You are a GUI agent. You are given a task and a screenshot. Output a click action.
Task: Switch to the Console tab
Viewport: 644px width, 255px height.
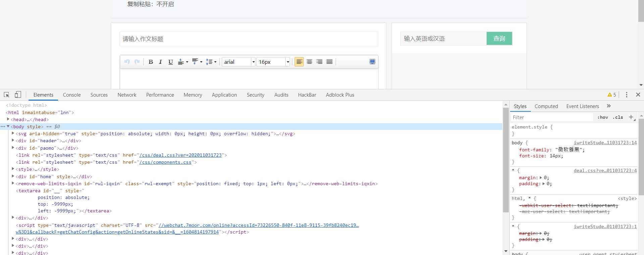(x=72, y=95)
